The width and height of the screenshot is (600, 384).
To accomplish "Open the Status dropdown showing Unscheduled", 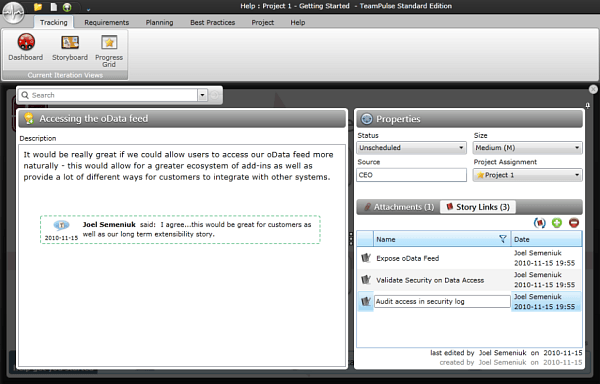I will [x=412, y=148].
